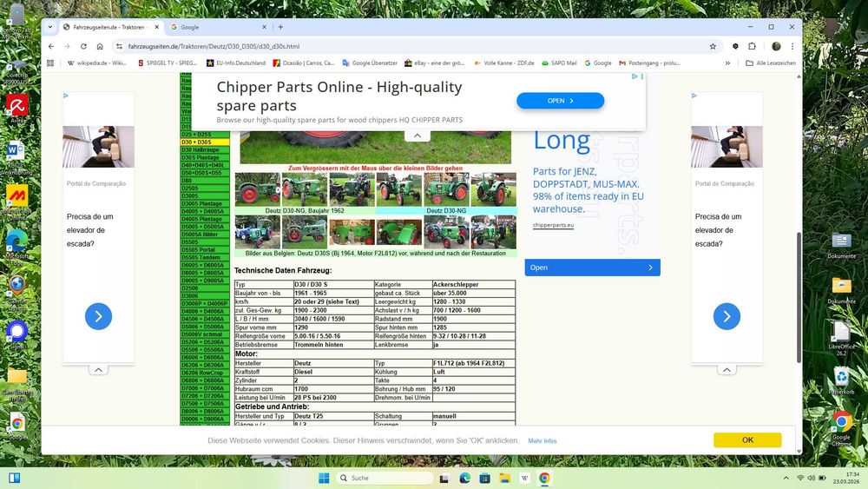Image resolution: width=868 pixels, height=489 pixels.
Task: Click the blue arrow in the right side ad
Action: tap(727, 316)
